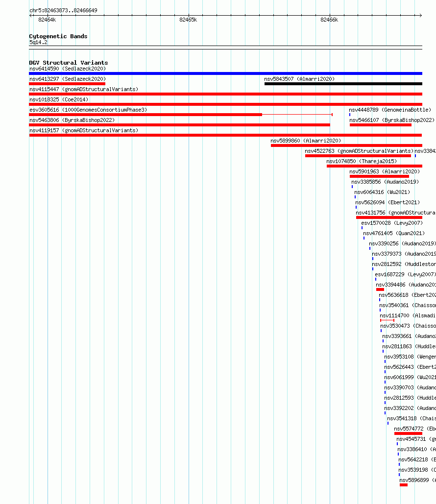Image resolution: width=436 pixels, height=504 pixels.
Task: Open nsv5626094 (Ebert2021) label
Action: [388, 202]
